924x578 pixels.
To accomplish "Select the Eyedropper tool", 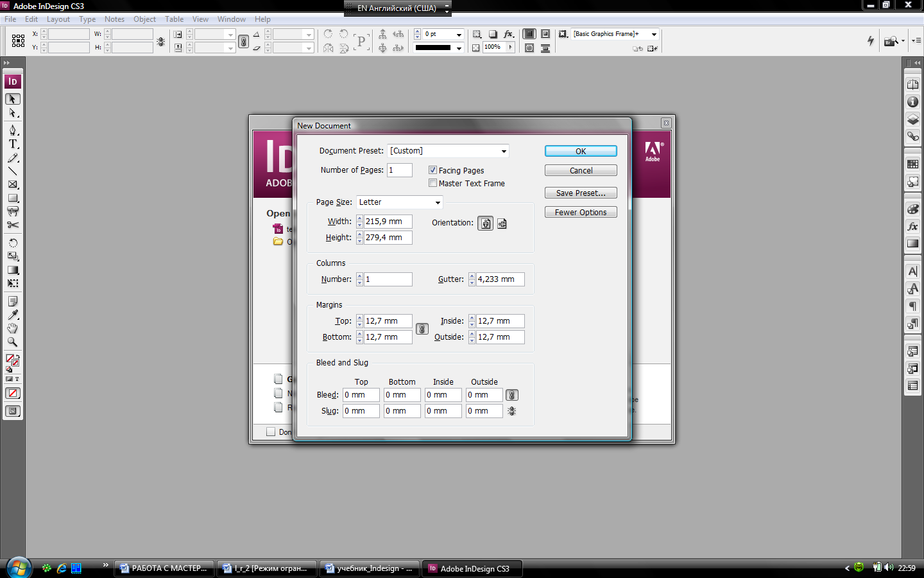I will tap(13, 315).
